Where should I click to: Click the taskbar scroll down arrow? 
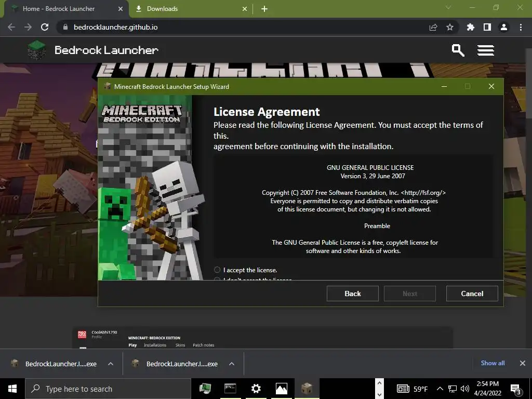(379, 394)
